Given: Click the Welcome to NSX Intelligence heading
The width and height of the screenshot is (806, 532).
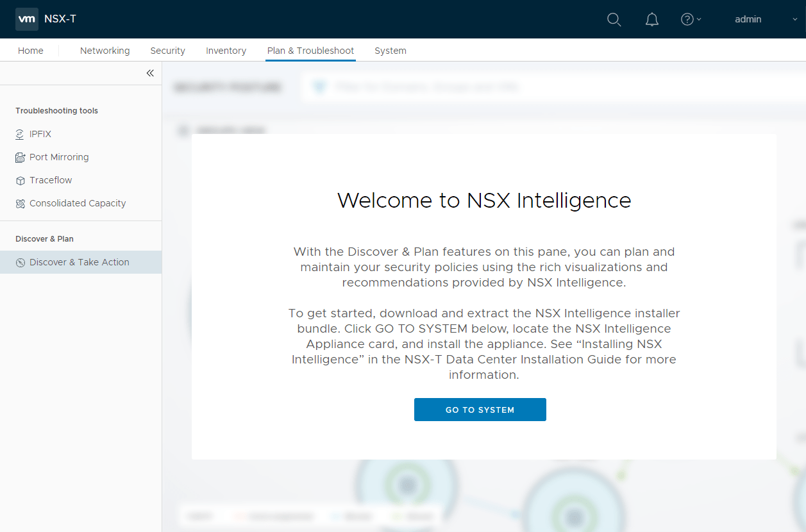Looking at the screenshot, I should click(484, 200).
